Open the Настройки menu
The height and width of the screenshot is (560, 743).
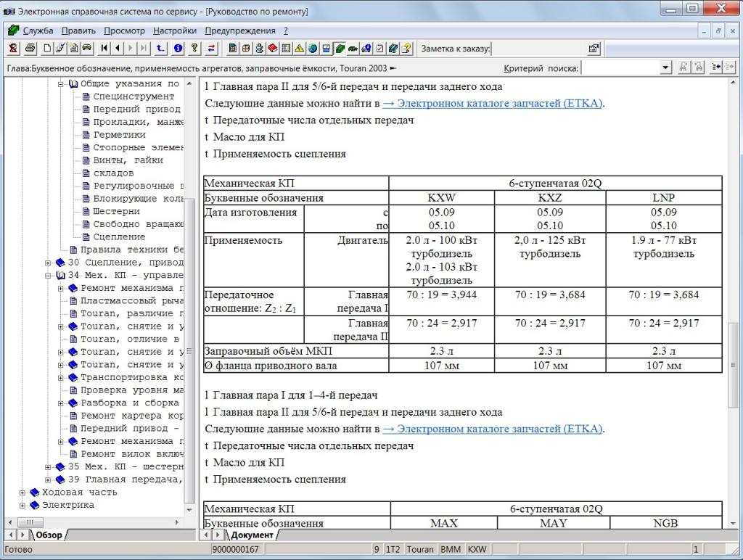point(174,30)
